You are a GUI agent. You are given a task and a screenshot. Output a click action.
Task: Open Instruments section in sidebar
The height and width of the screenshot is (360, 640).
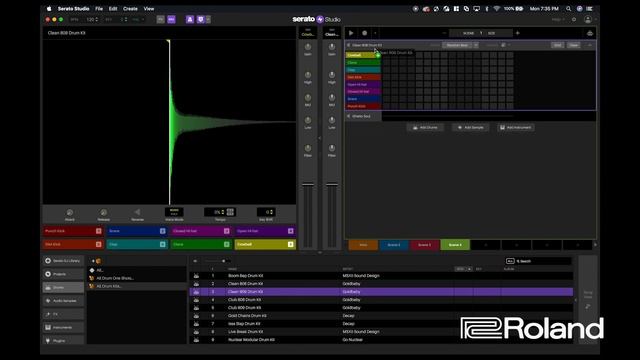(63, 327)
